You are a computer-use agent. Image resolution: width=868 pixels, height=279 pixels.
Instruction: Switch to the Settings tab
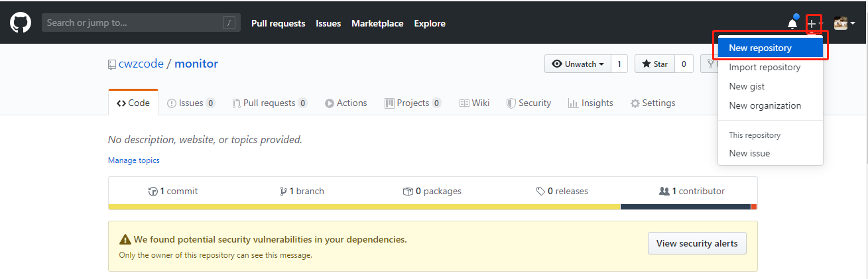(653, 103)
